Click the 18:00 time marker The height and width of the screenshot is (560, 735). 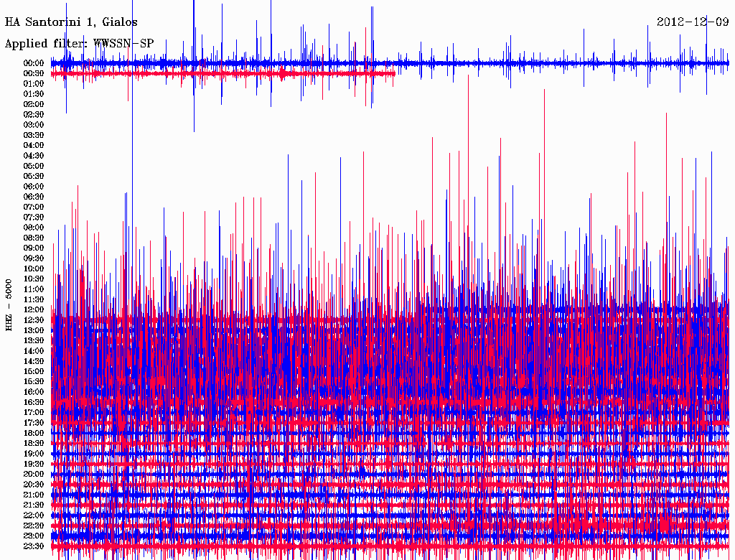coord(34,433)
